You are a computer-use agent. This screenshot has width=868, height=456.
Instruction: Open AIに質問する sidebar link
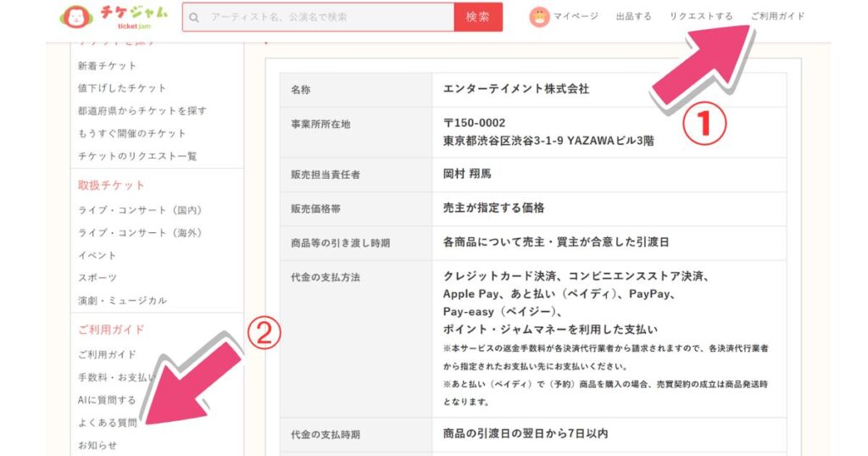point(106,399)
